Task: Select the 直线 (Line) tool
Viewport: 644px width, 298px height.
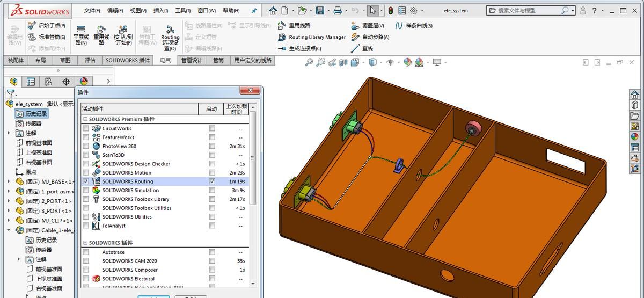Action: [362, 48]
